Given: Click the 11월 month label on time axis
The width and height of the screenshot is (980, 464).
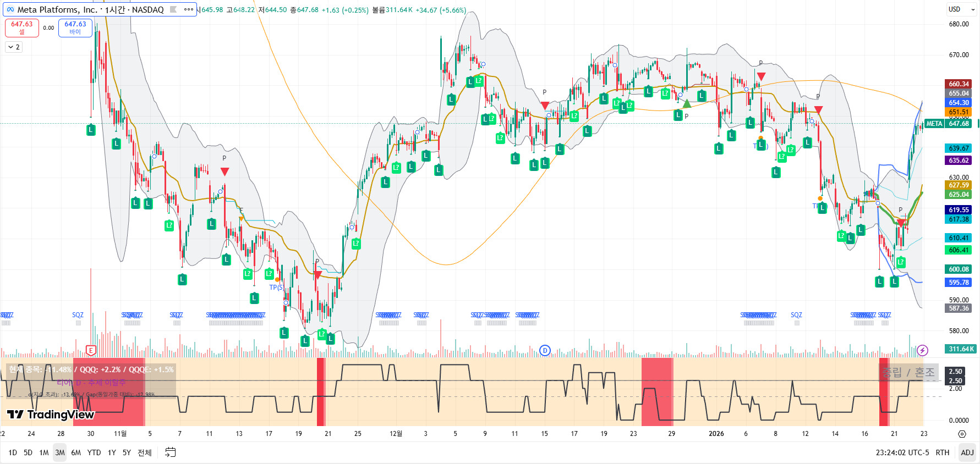Looking at the screenshot, I should (120, 434).
